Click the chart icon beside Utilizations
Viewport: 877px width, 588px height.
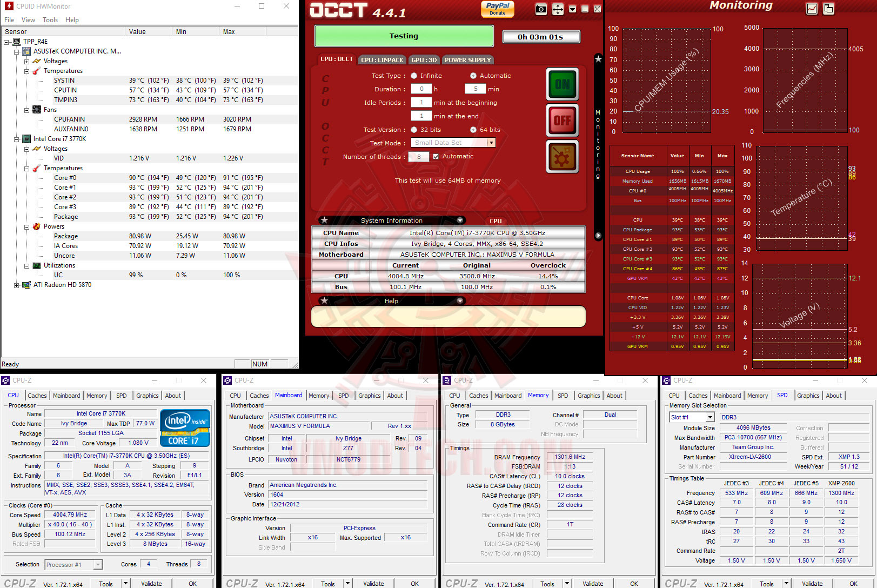pyautogui.click(x=37, y=265)
